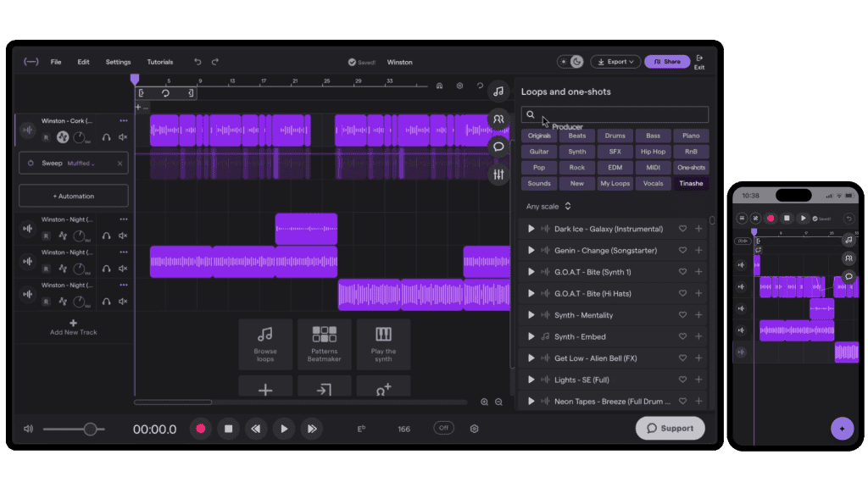Click the + Automation button
868x488 pixels.
click(74, 196)
